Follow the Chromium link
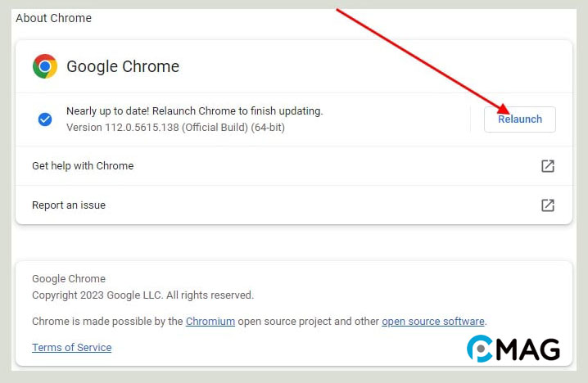The height and width of the screenshot is (383, 588). 210,321
